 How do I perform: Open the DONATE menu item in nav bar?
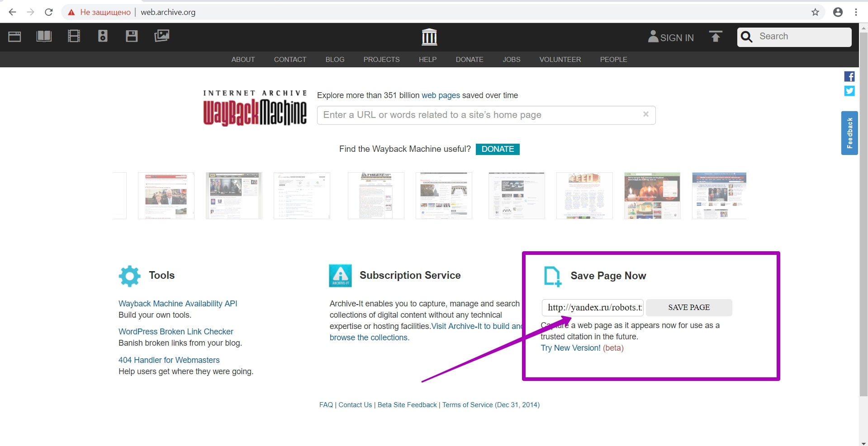(470, 60)
